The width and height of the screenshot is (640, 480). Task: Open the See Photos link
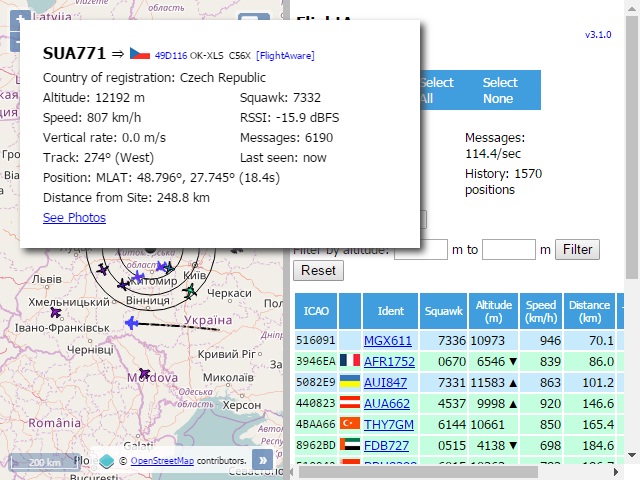pos(74,218)
